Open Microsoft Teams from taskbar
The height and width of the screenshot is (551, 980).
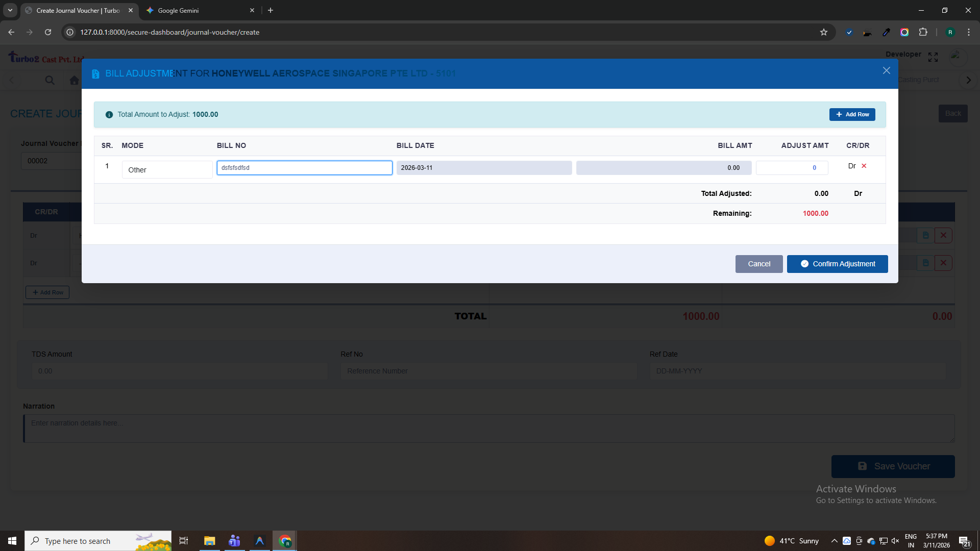pyautogui.click(x=234, y=541)
